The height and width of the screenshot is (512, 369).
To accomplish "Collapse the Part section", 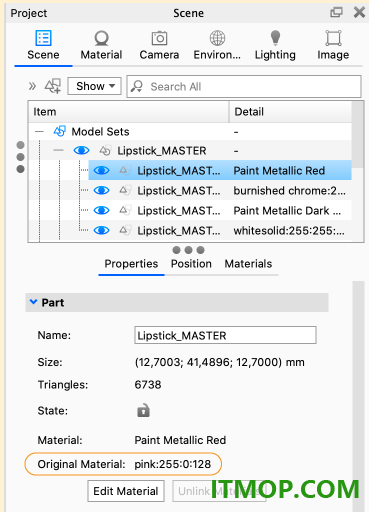I will (x=33, y=302).
